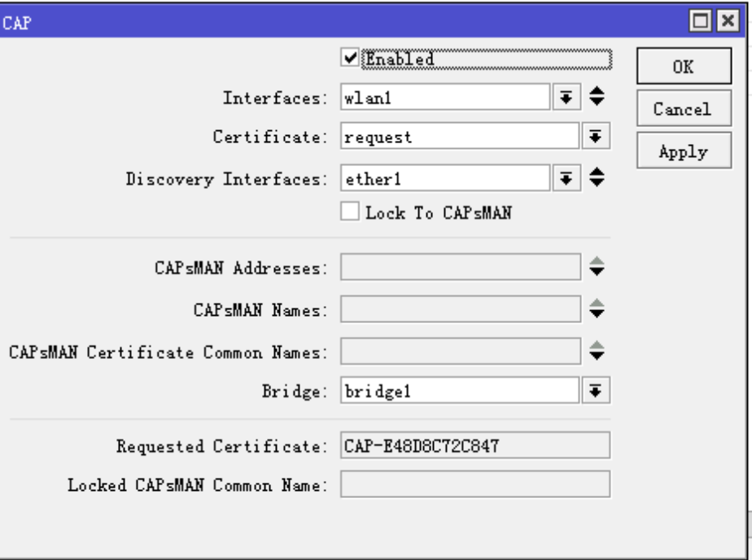Click the Requested Certificate field

(475, 445)
